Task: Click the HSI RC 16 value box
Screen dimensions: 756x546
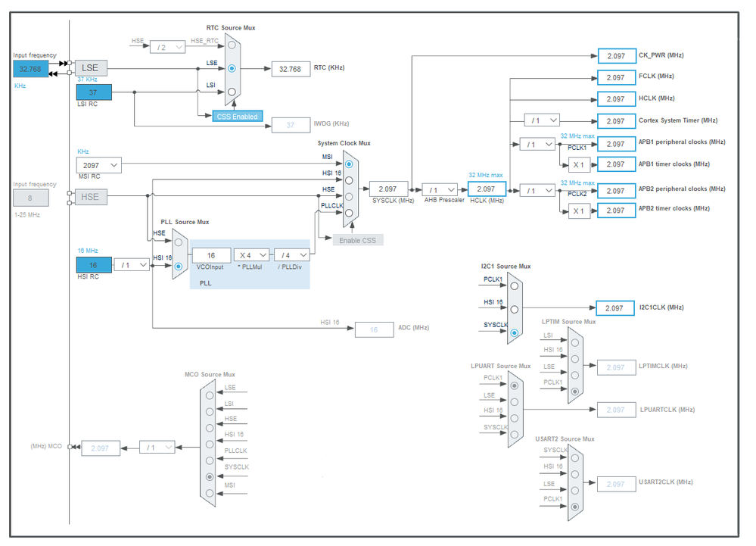Action: (x=94, y=265)
